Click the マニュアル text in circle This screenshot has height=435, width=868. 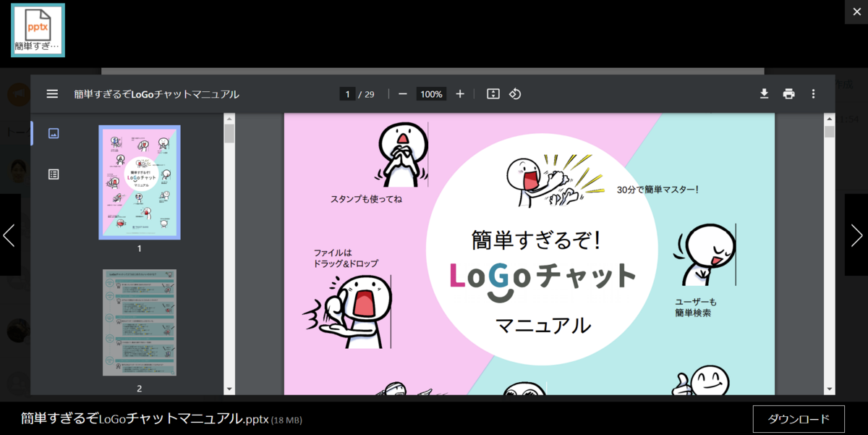(543, 326)
